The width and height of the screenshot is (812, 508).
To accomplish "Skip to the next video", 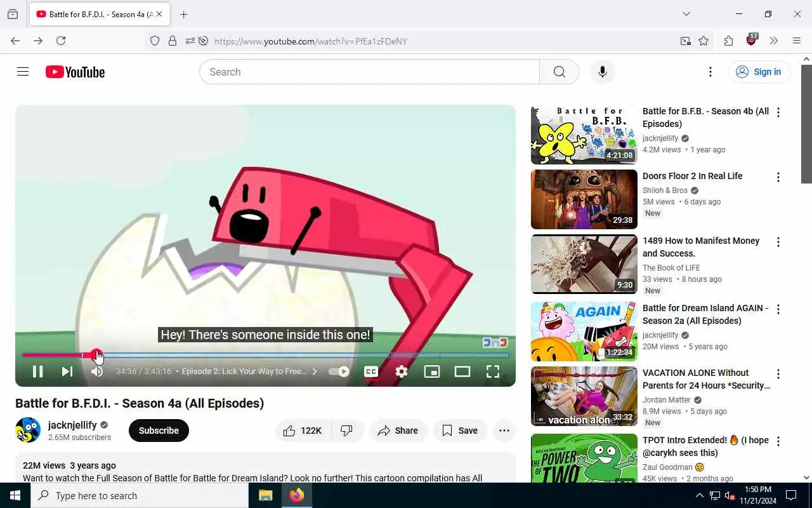I will point(67,371).
